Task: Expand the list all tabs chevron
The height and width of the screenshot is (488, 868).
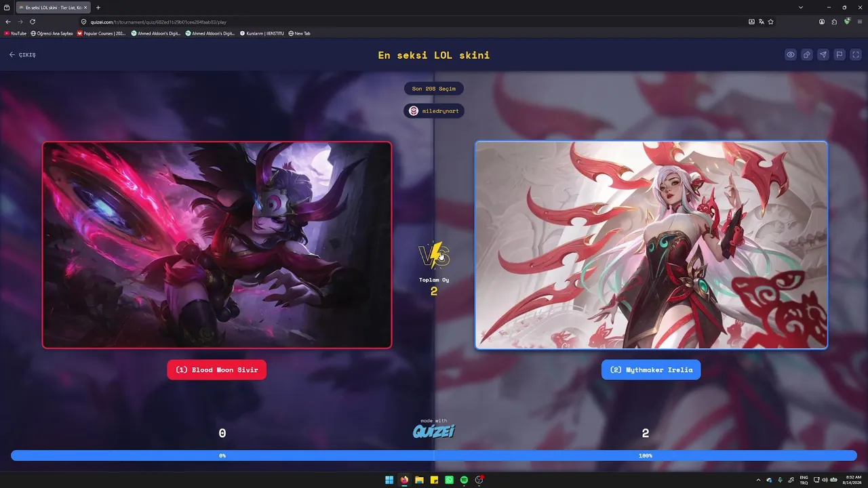Action: point(801,7)
